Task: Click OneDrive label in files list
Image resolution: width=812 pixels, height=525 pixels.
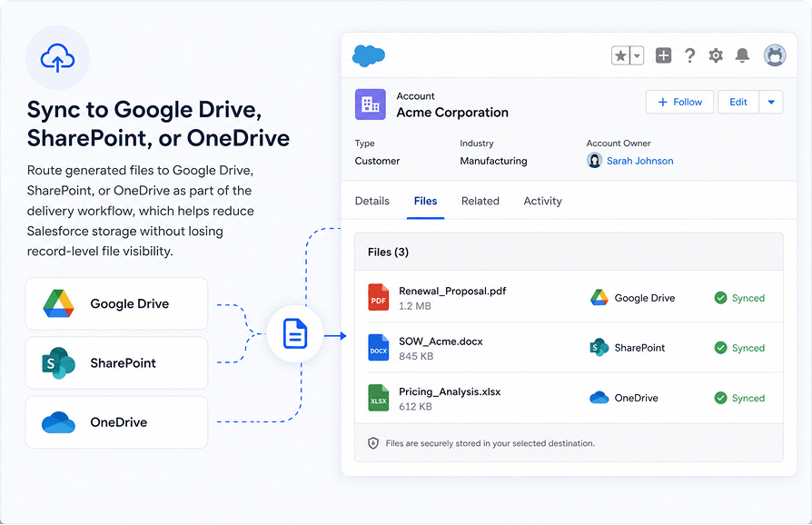Action: point(637,398)
